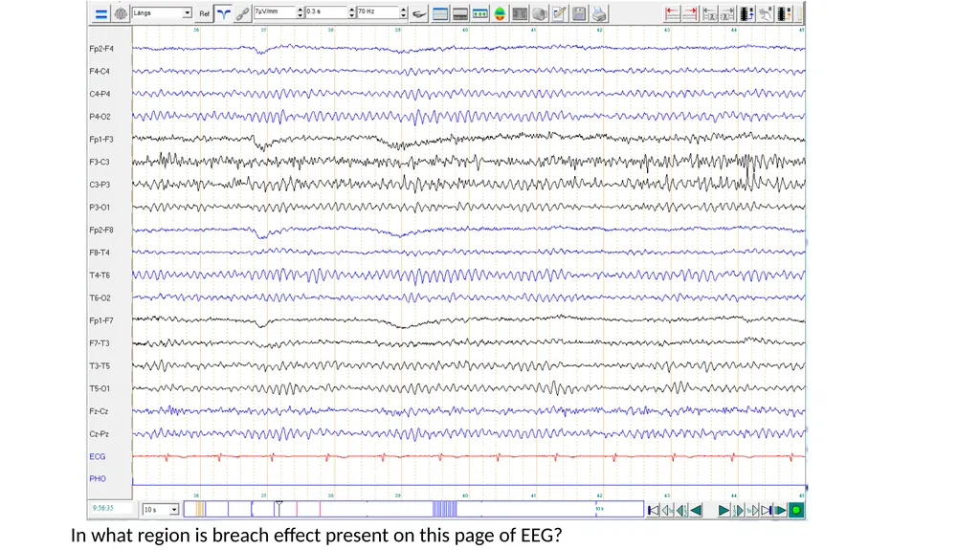Click the blue horizontal lines icon
The height and width of the screenshot is (550, 980).
click(100, 13)
